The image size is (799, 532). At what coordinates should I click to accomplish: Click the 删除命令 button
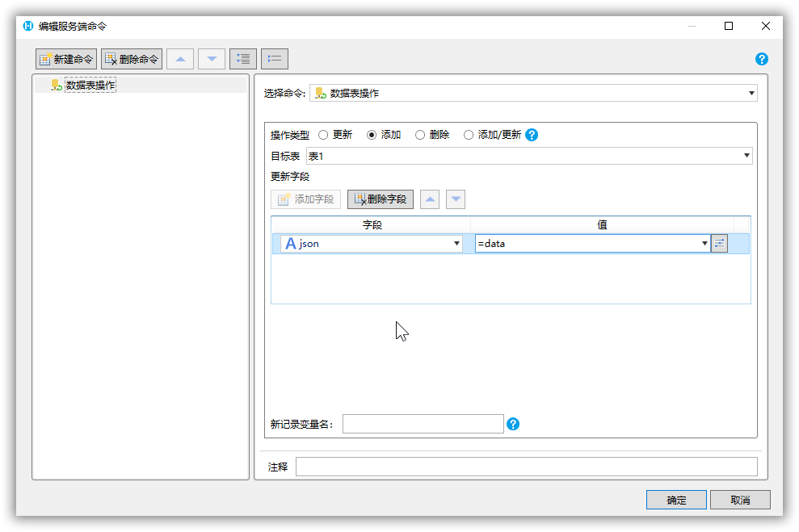132,59
